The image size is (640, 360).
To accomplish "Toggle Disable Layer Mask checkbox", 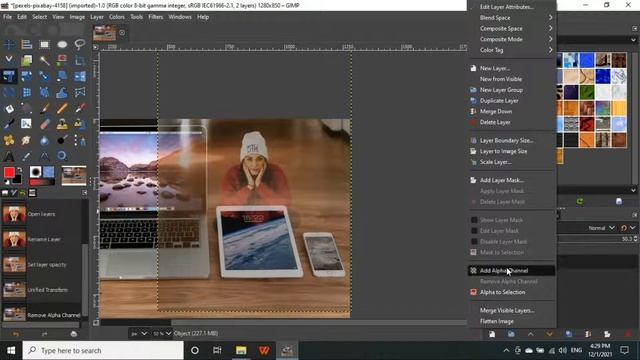I will click(474, 241).
